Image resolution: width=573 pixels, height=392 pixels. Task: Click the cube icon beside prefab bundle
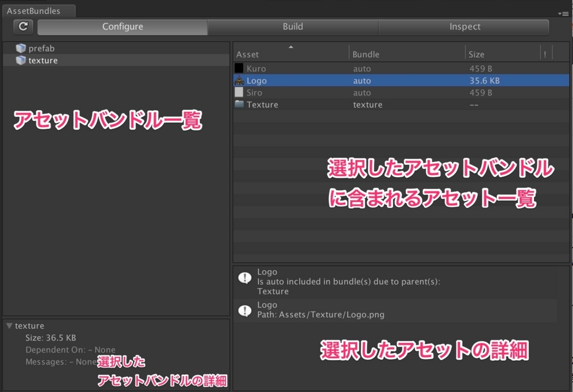tap(21, 48)
